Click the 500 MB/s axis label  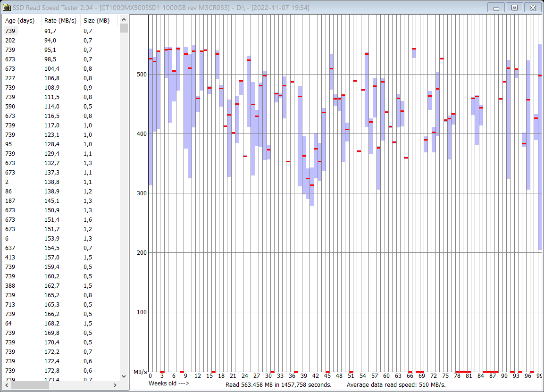[x=142, y=74]
